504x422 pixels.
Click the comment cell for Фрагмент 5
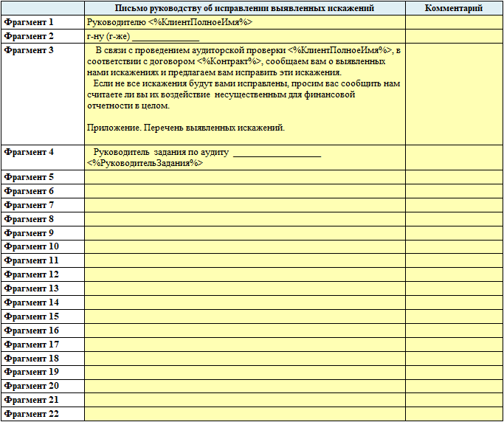tap(454, 177)
